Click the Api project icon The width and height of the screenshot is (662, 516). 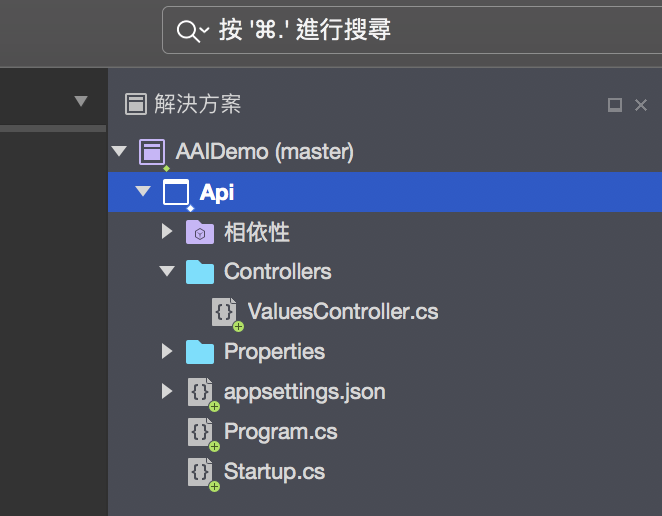coord(176,193)
